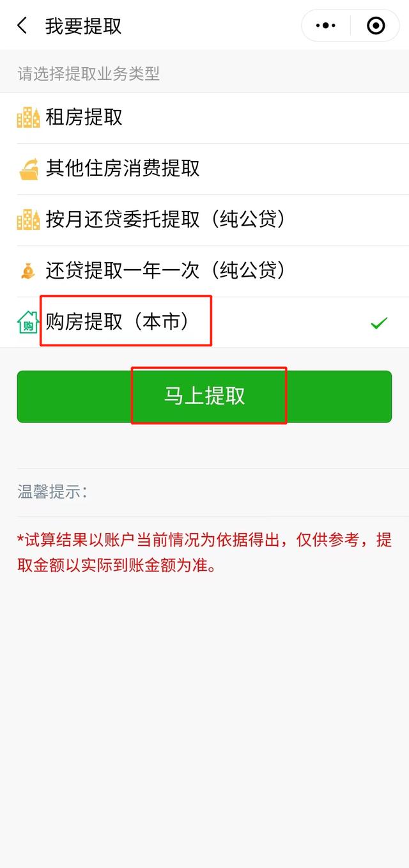Choose 还贷提取一年一次（纯公贷）
The width and height of the screenshot is (409, 868).
204,271
